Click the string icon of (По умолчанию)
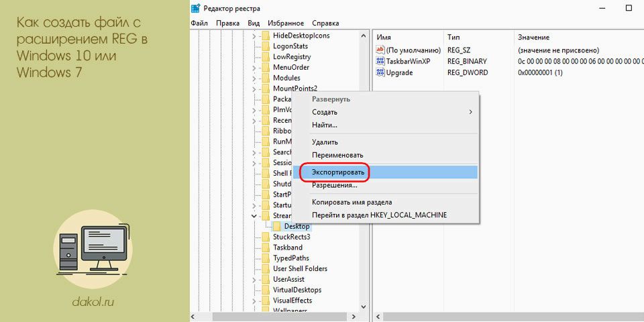Image resolution: width=644 pixels, height=322 pixels. coord(380,50)
